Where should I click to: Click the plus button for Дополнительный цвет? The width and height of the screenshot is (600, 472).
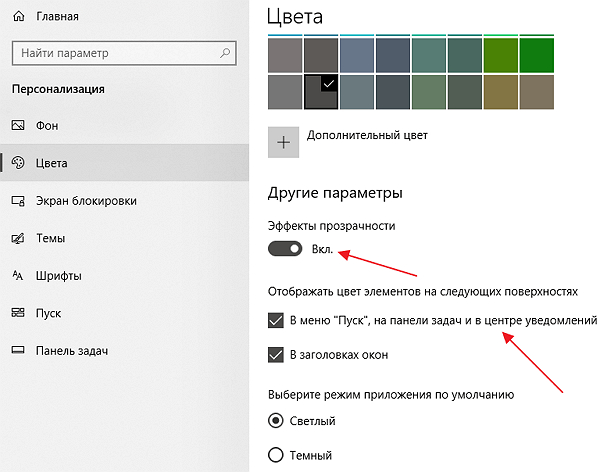[x=285, y=142]
